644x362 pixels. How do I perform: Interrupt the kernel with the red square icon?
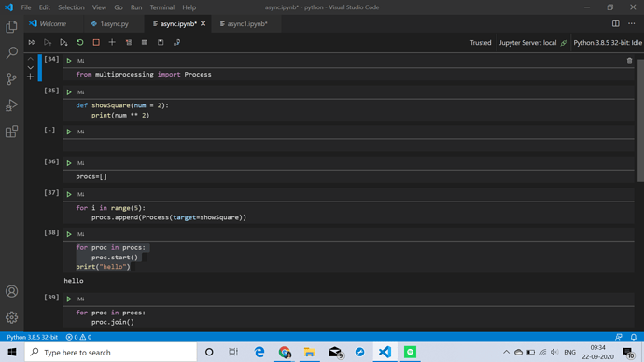96,42
